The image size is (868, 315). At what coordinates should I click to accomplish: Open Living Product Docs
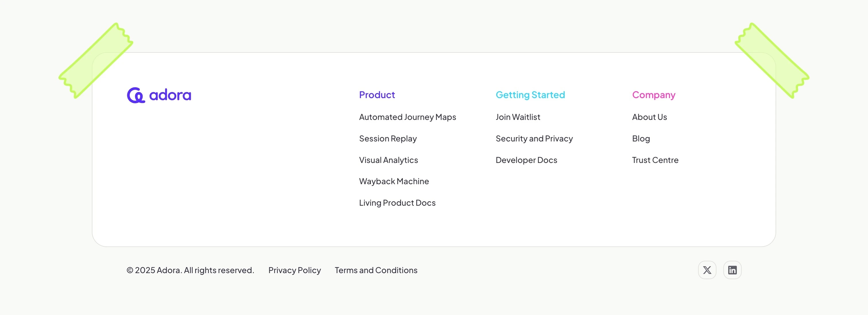[x=397, y=203]
